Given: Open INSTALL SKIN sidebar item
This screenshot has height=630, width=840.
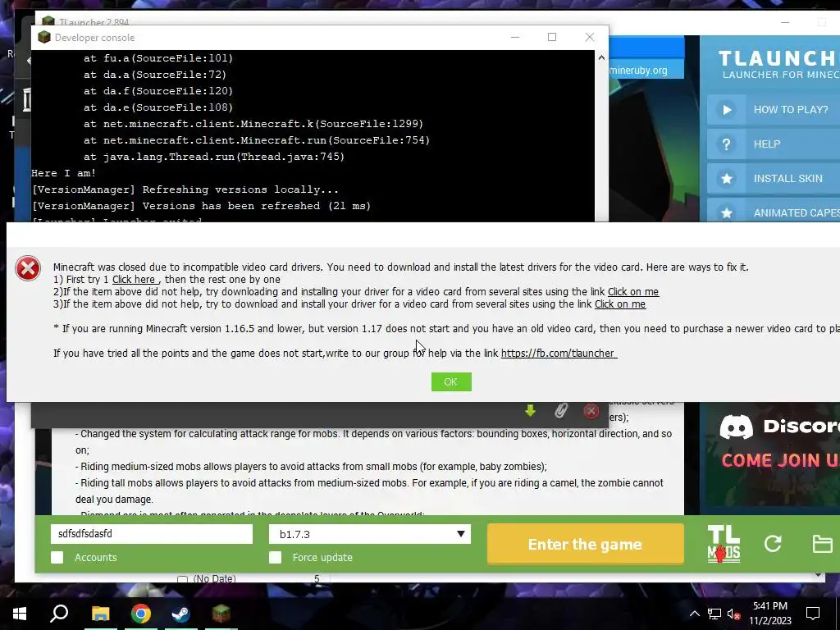Looking at the screenshot, I should [x=774, y=178].
